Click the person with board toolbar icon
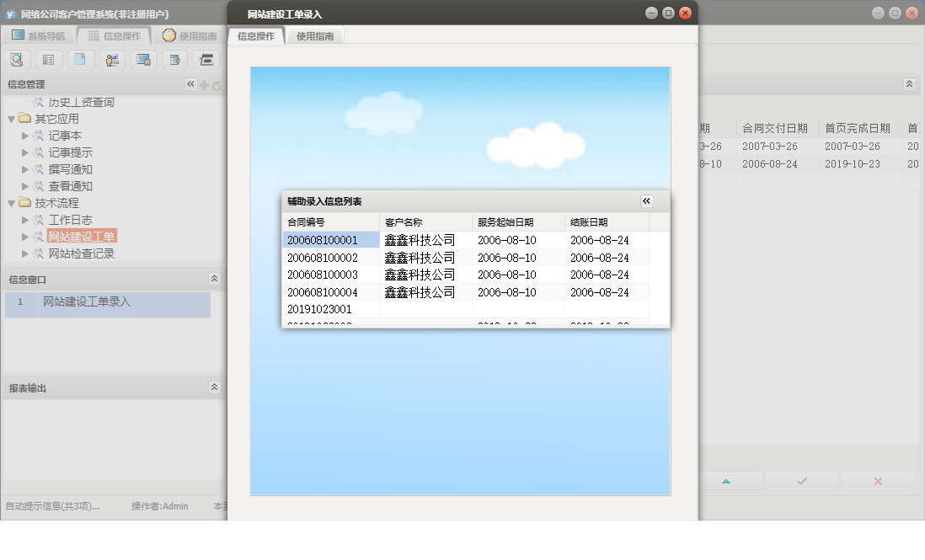Screen dimensions: 925x560 (x=112, y=60)
